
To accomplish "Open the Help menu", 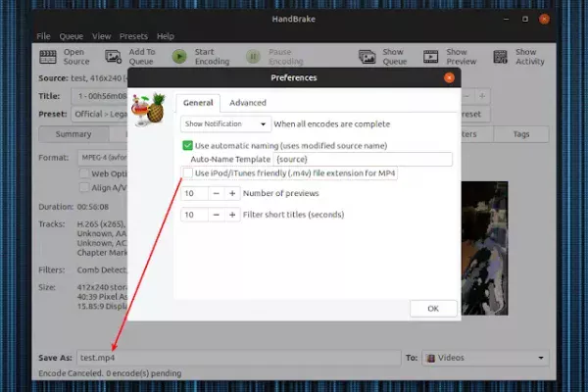I will [166, 36].
